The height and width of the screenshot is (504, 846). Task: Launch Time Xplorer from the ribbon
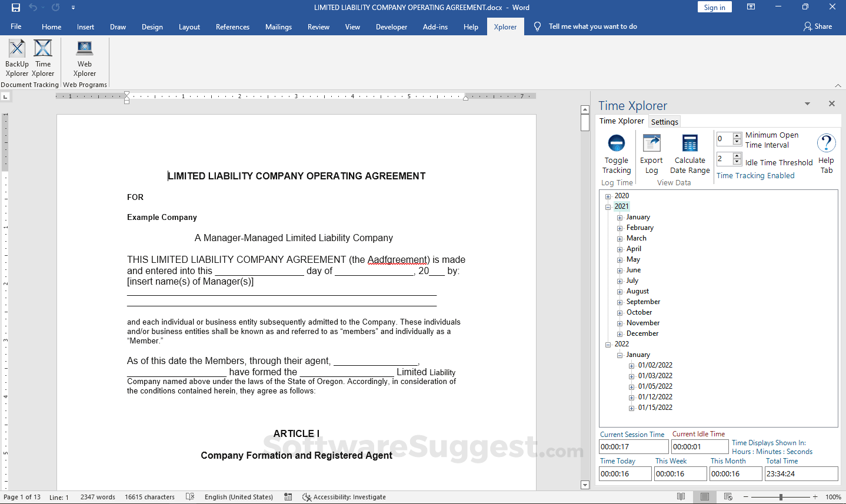tap(42, 57)
